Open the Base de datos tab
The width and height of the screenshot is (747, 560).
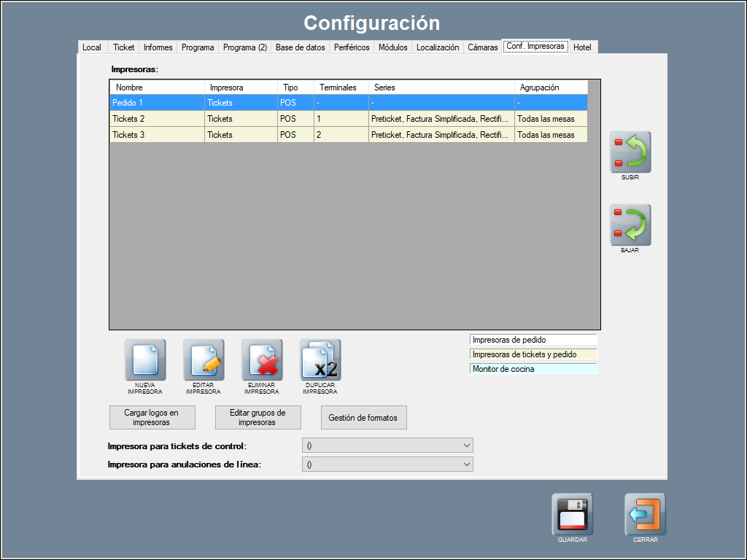pyautogui.click(x=300, y=47)
